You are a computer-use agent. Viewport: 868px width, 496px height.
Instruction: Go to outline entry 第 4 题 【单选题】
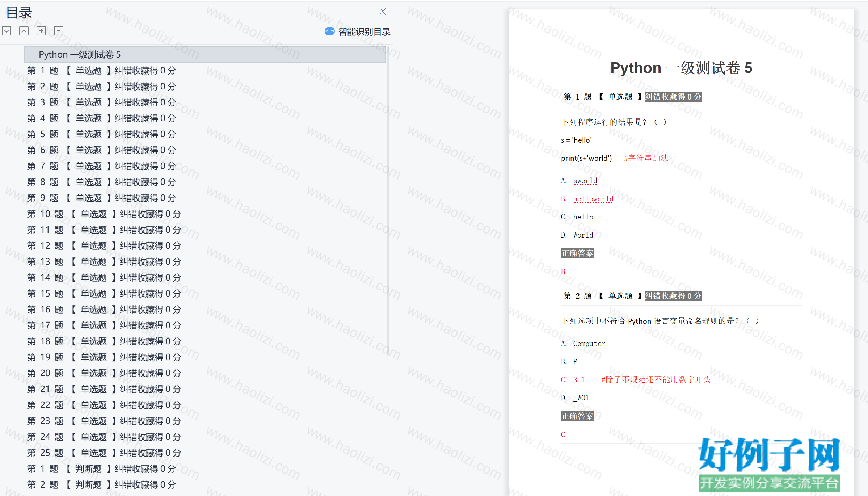click(102, 118)
